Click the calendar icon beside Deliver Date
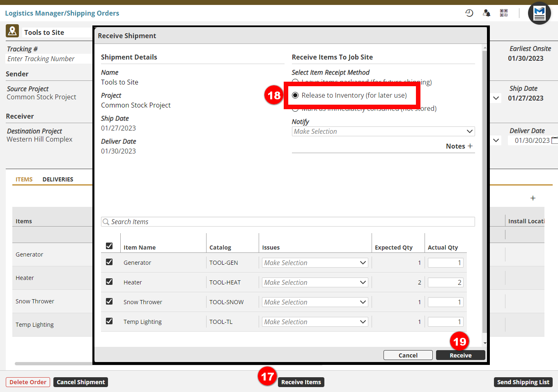Image resolution: width=558 pixels, height=392 pixels. tap(554, 140)
